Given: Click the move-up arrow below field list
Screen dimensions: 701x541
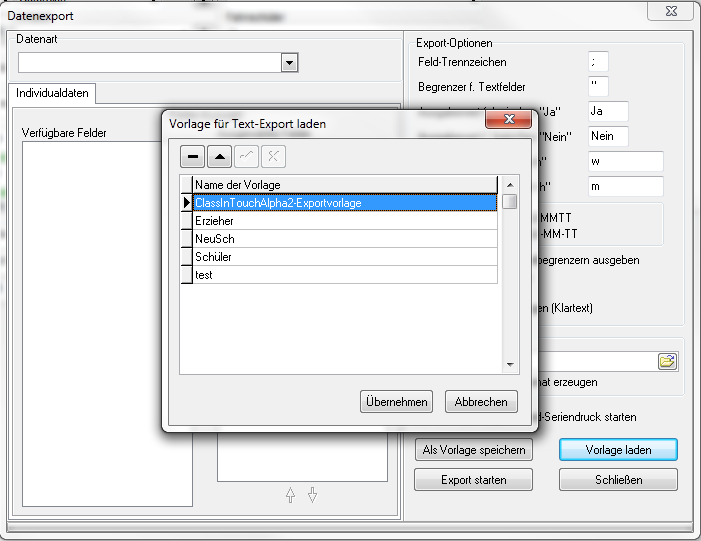Looking at the screenshot, I should click(x=291, y=494).
